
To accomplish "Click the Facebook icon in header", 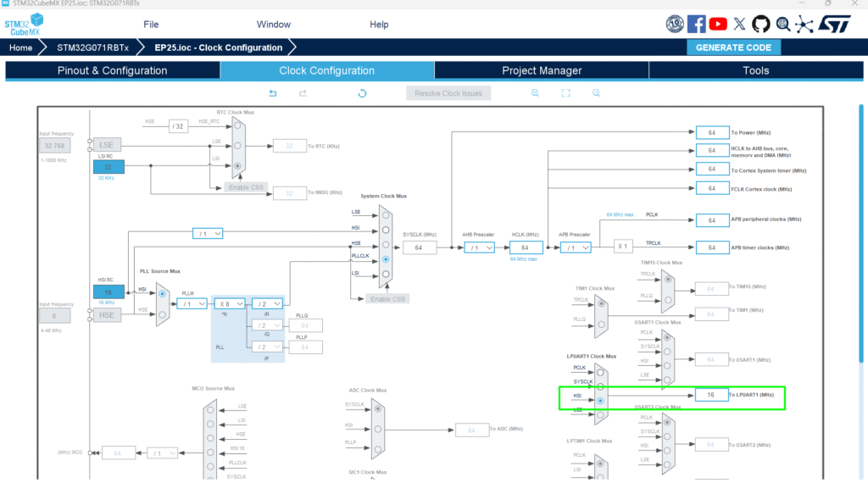I will (x=697, y=25).
